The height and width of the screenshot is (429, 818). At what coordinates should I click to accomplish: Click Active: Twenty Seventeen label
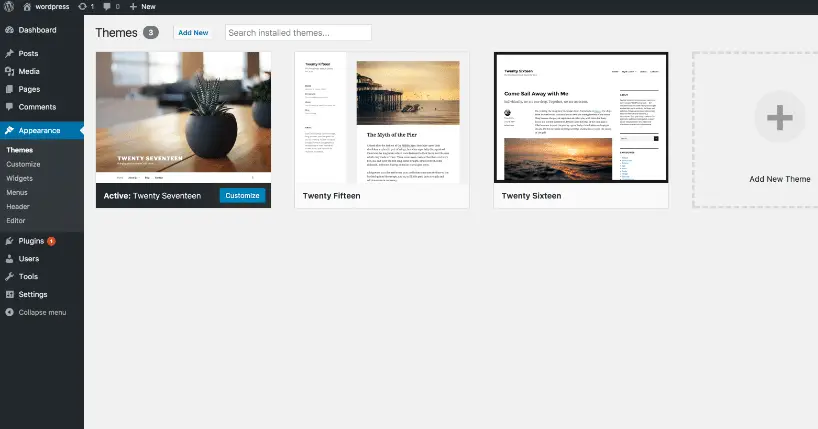pos(152,196)
